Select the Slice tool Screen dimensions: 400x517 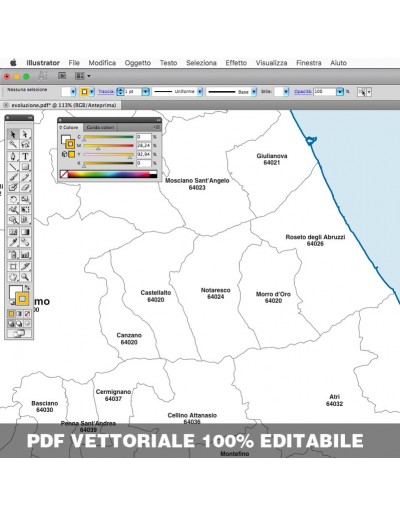click(25, 266)
